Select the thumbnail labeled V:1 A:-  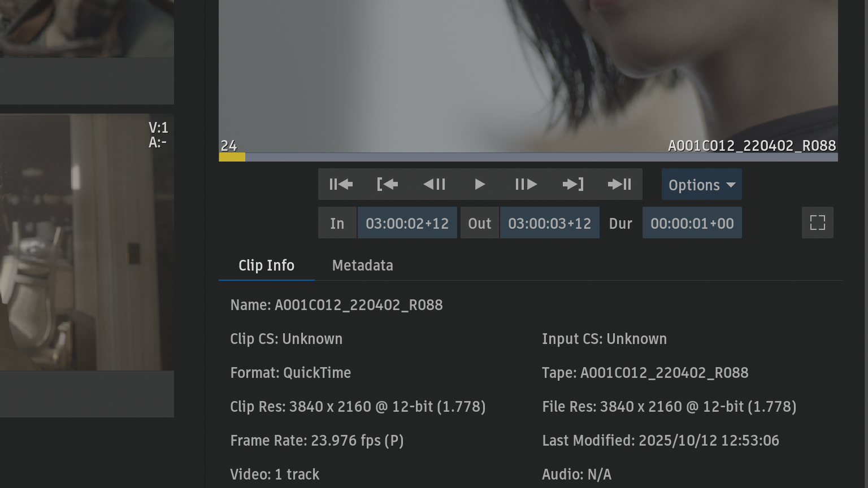coord(86,242)
